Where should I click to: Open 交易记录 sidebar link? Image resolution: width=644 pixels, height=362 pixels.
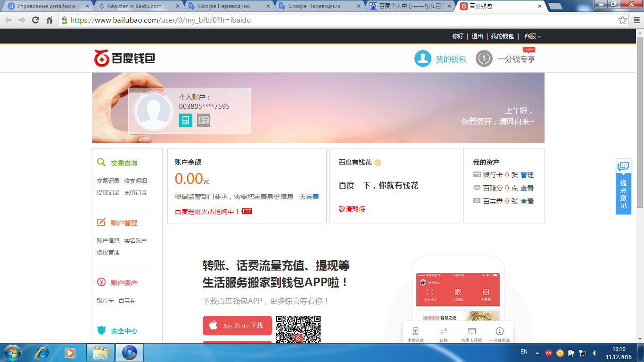tap(108, 181)
